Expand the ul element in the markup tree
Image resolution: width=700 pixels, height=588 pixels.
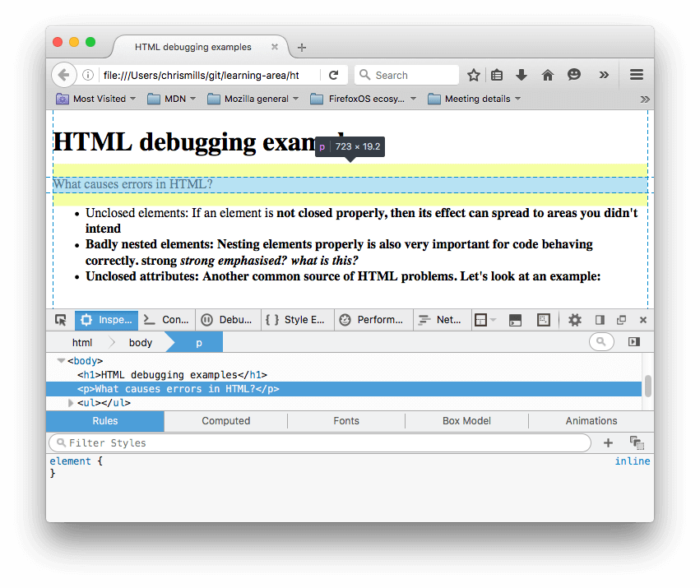click(x=71, y=402)
